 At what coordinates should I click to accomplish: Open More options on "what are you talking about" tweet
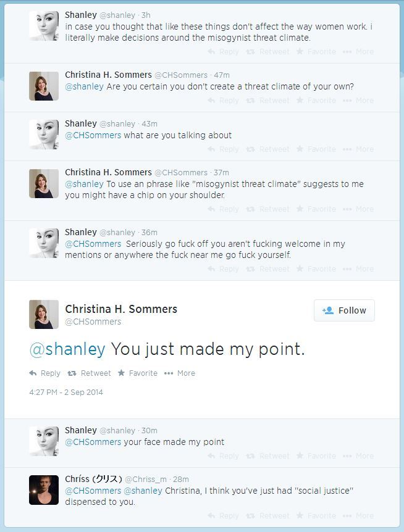coord(358,149)
